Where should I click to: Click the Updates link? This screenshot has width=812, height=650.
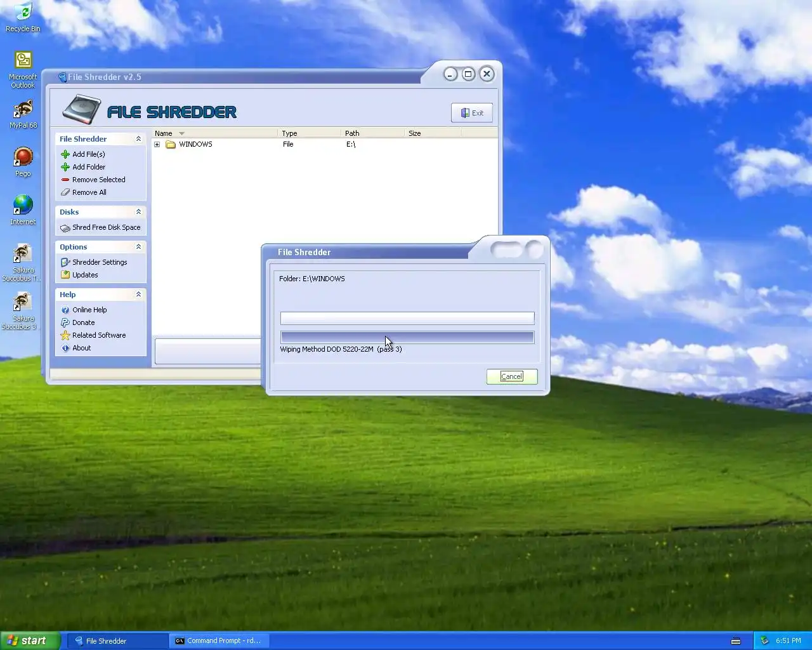(x=85, y=275)
